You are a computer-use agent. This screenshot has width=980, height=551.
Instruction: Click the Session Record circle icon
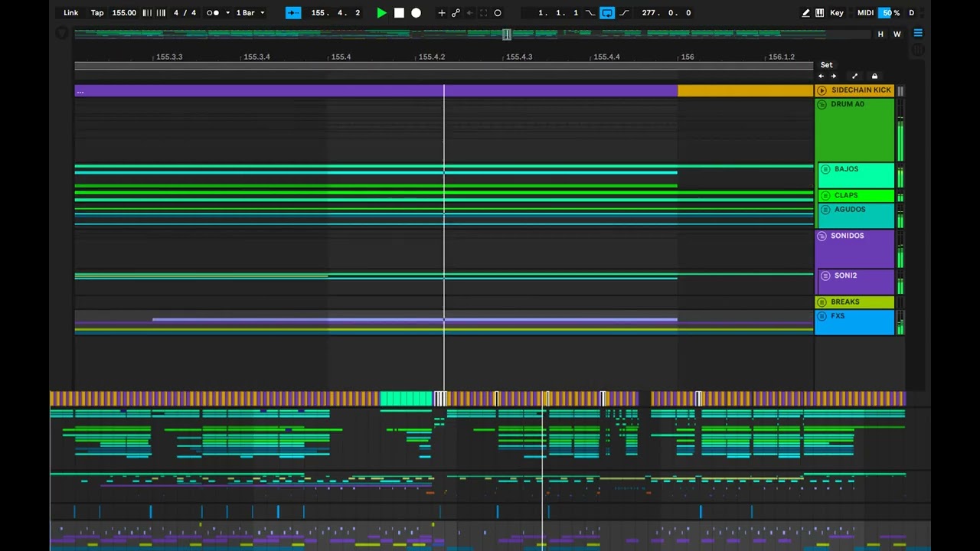[x=498, y=13]
